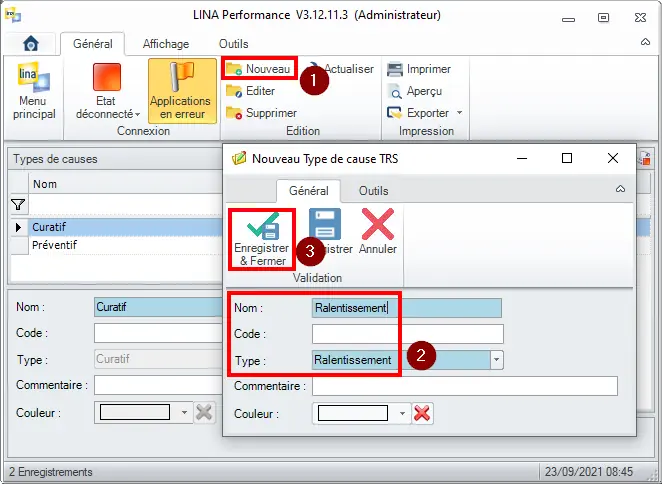
Task: Click Nouveau in Edition group
Action: (x=258, y=68)
